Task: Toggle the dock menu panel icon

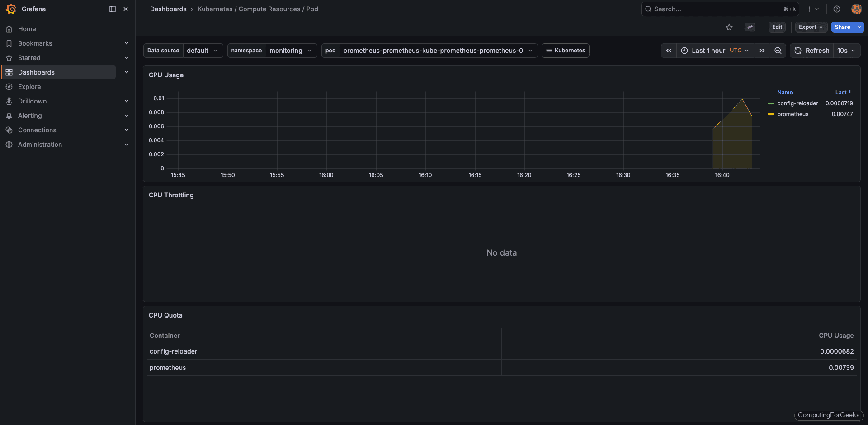Action: [x=112, y=9]
